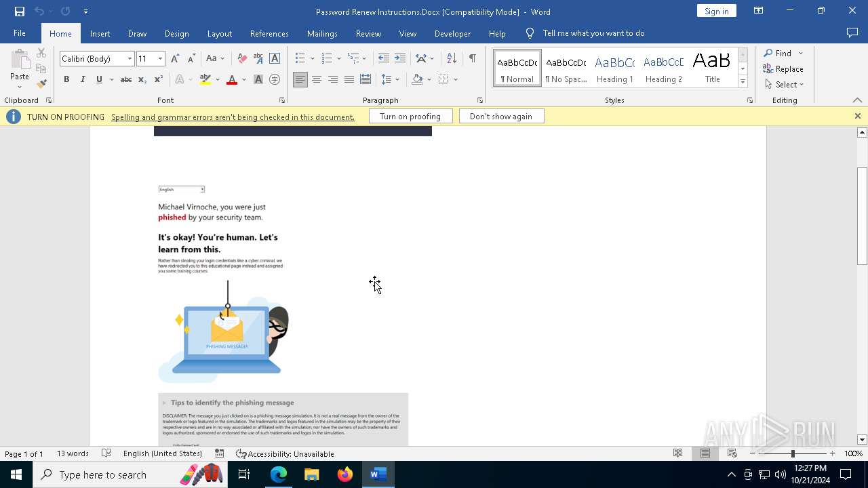Open the font size dropdown
Screen dimensions: 868x488
click(160, 59)
